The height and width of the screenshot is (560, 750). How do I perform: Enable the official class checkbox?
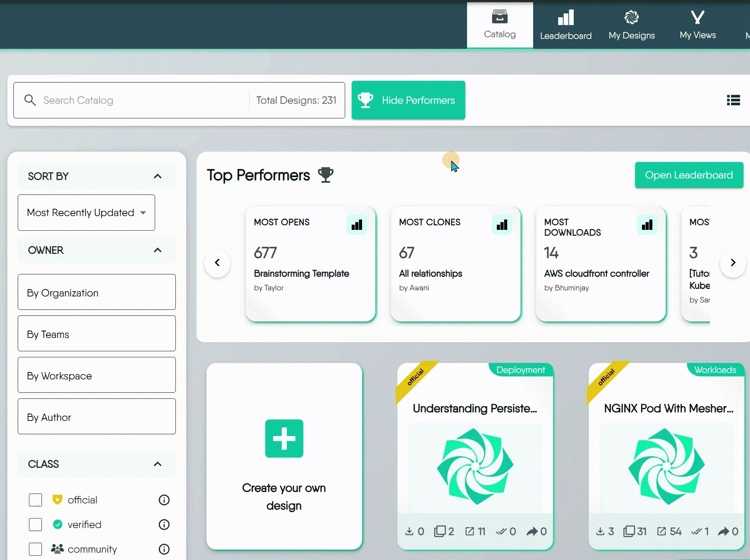35,500
